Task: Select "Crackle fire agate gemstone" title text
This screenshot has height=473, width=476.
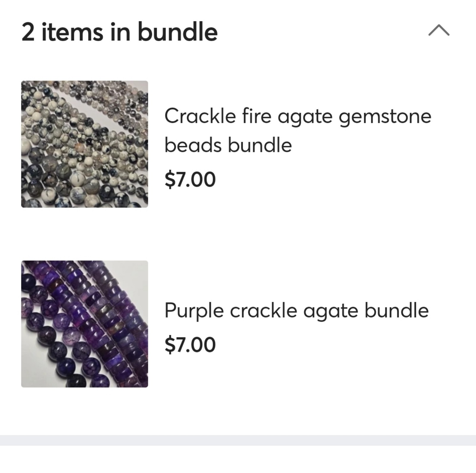Action: pyautogui.click(x=298, y=117)
